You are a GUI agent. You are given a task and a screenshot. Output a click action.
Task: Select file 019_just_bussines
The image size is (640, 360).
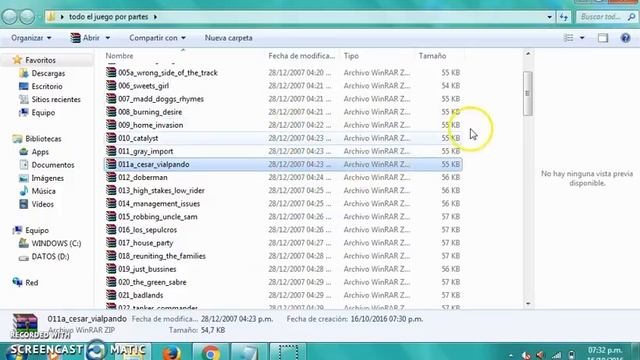tap(283, 269)
